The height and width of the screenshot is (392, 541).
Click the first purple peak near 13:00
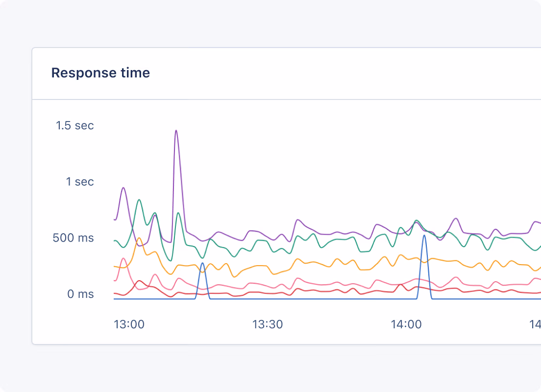coord(123,188)
